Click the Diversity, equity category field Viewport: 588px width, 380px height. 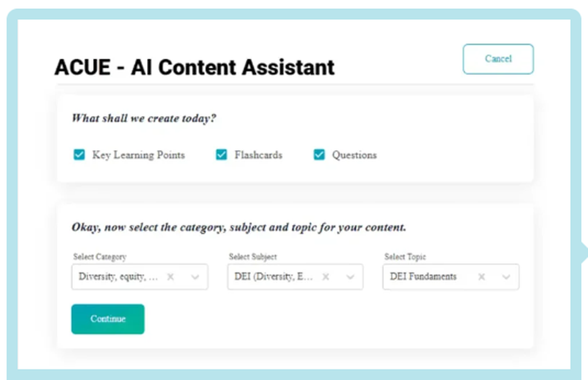140,277
